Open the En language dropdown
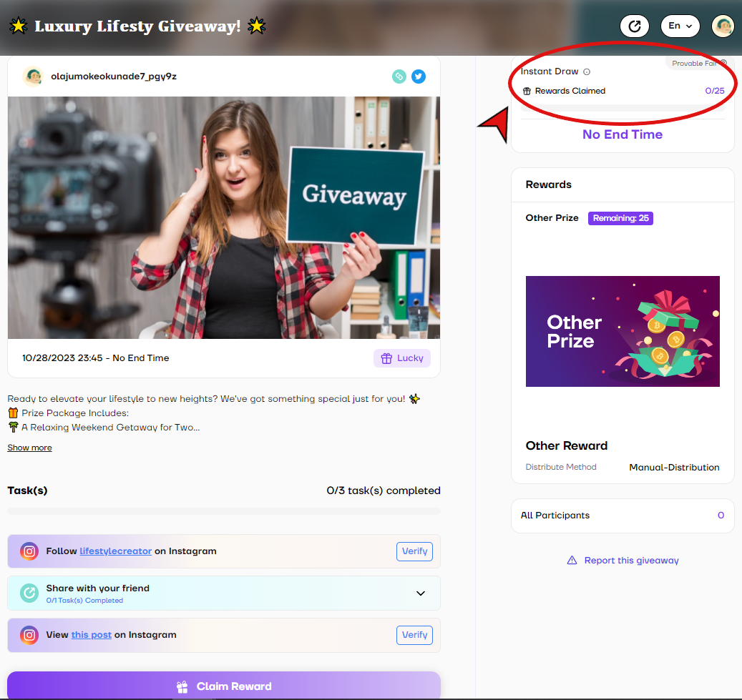Screen dimensions: 742x700 (x=680, y=26)
